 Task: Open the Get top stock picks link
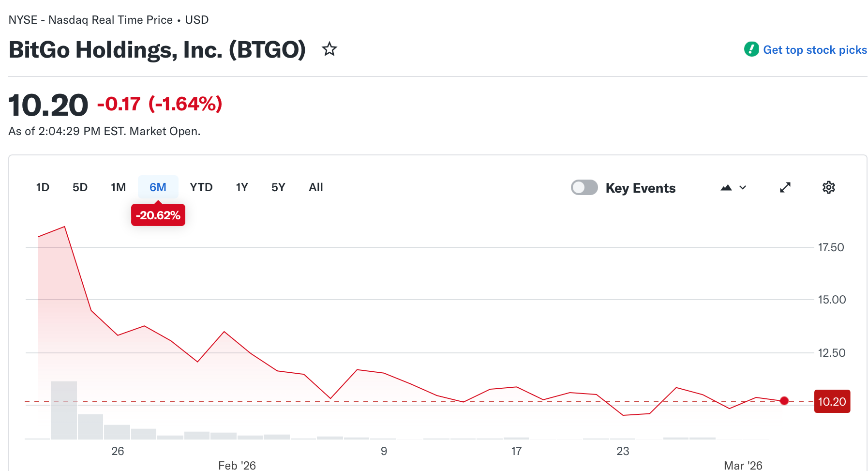coord(815,49)
